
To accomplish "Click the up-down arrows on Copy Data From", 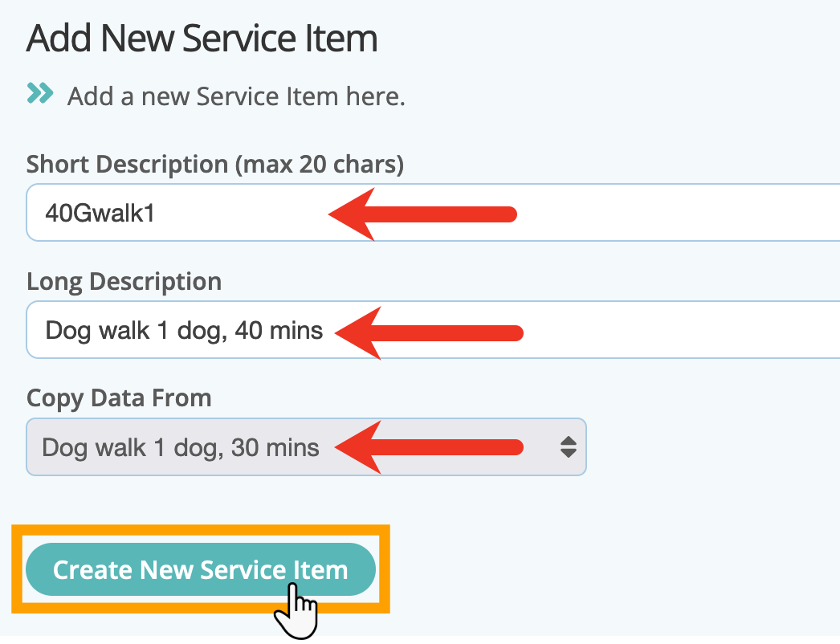I will point(569,446).
